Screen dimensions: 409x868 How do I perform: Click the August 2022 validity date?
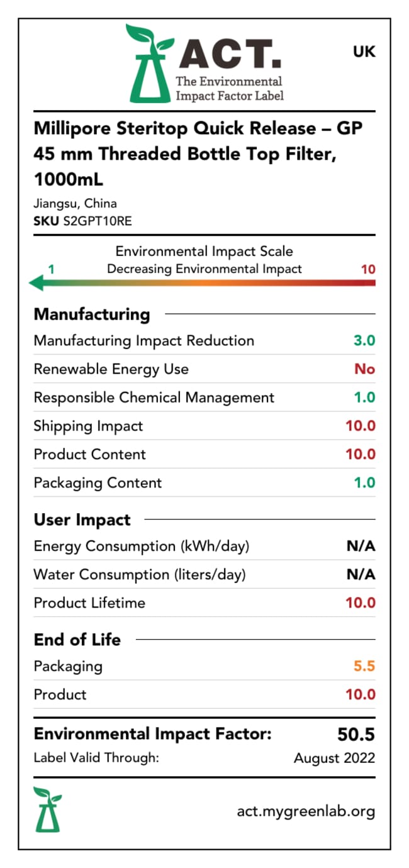tap(334, 758)
